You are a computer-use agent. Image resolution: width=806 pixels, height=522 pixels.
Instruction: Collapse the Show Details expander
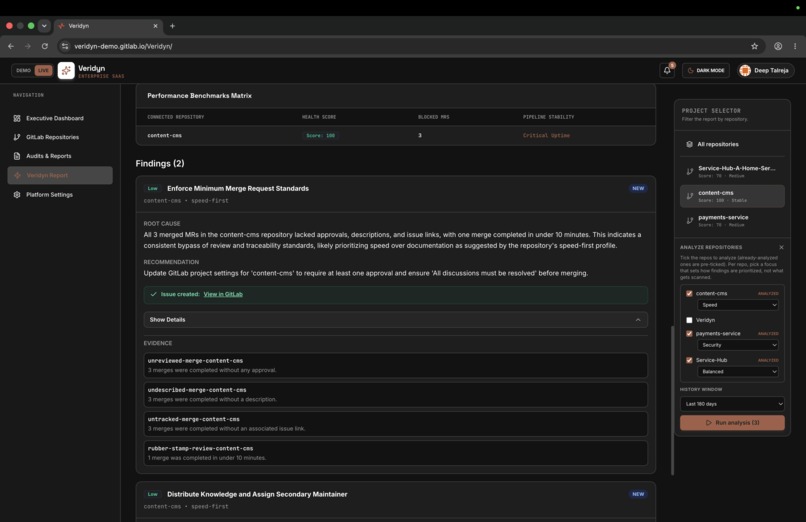pos(395,320)
